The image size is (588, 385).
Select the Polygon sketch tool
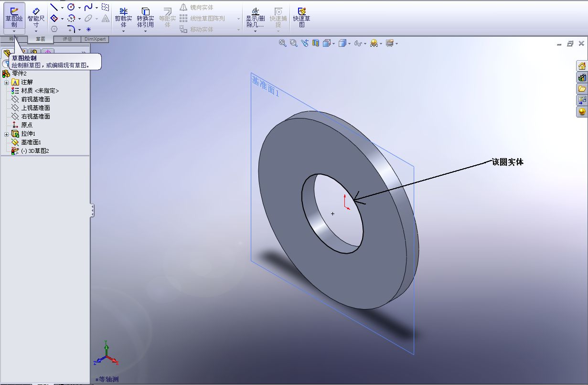[54, 29]
